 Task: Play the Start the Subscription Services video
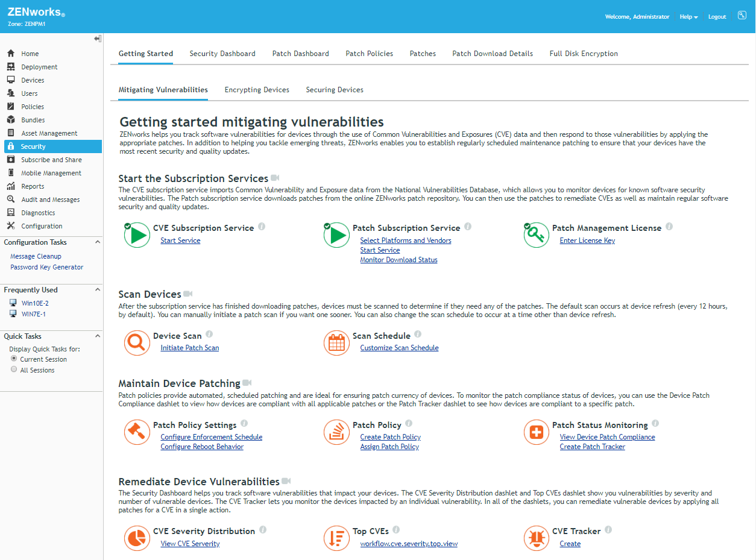[275, 178]
